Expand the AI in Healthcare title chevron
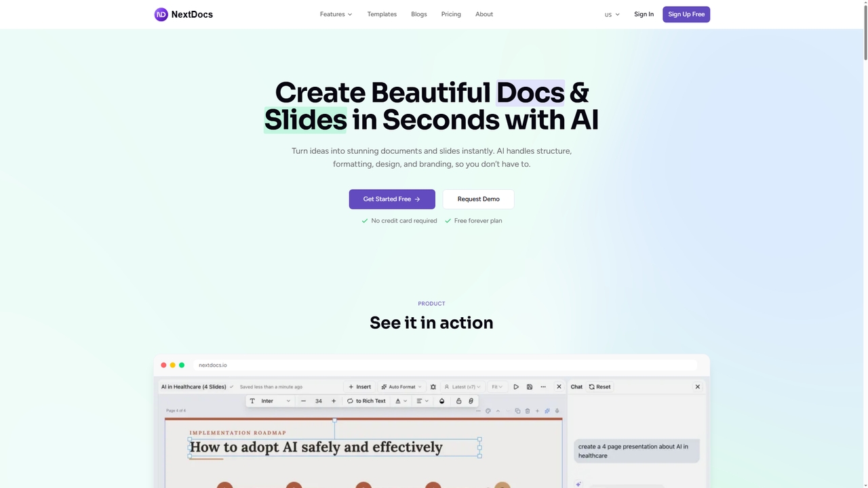868x488 pixels. point(232,387)
